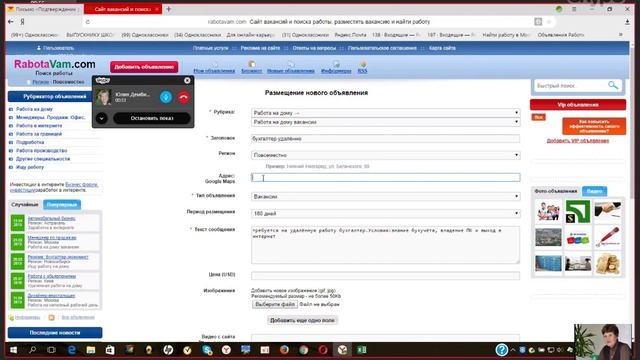Open the Windows Start menu

click(13, 350)
